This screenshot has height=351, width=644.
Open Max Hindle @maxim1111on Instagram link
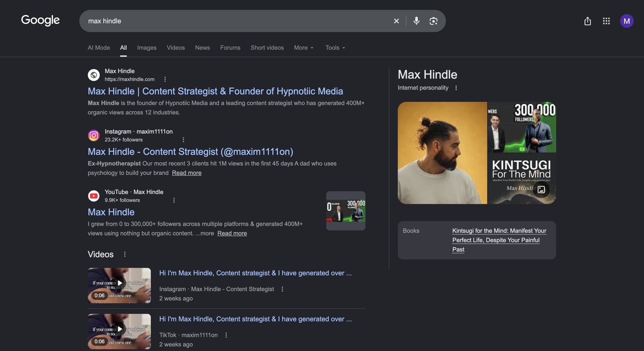click(190, 152)
